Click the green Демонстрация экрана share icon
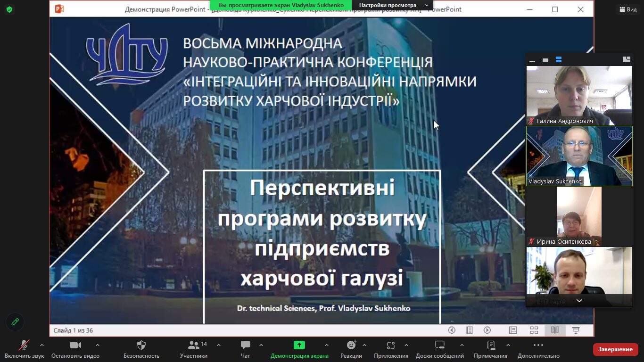This screenshot has width=644, height=362. [x=299, y=345]
